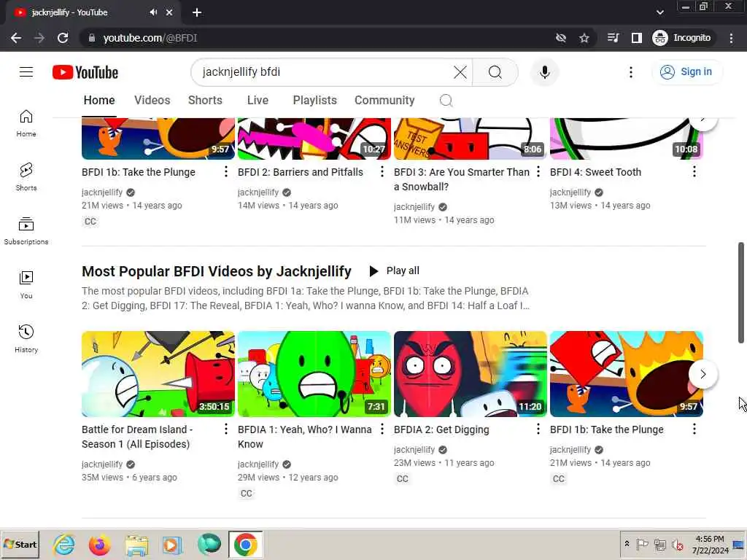Start voice search with the microphone
Viewport: 747px width, 560px height.
544,72
